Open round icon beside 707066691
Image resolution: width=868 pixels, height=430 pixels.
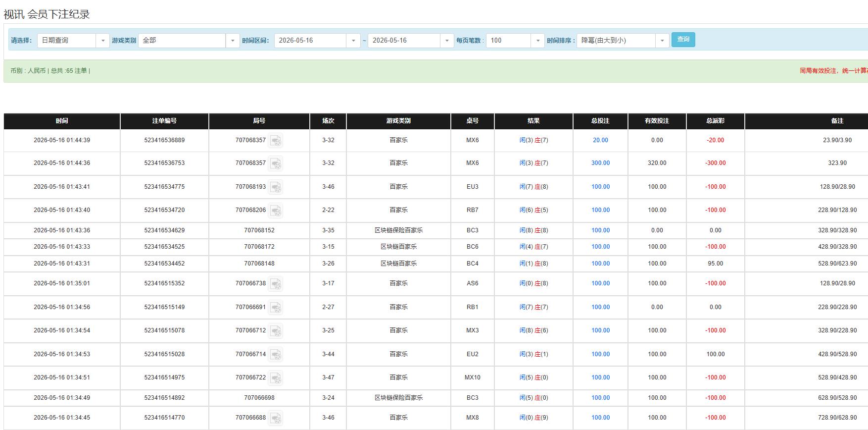[276, 308]
